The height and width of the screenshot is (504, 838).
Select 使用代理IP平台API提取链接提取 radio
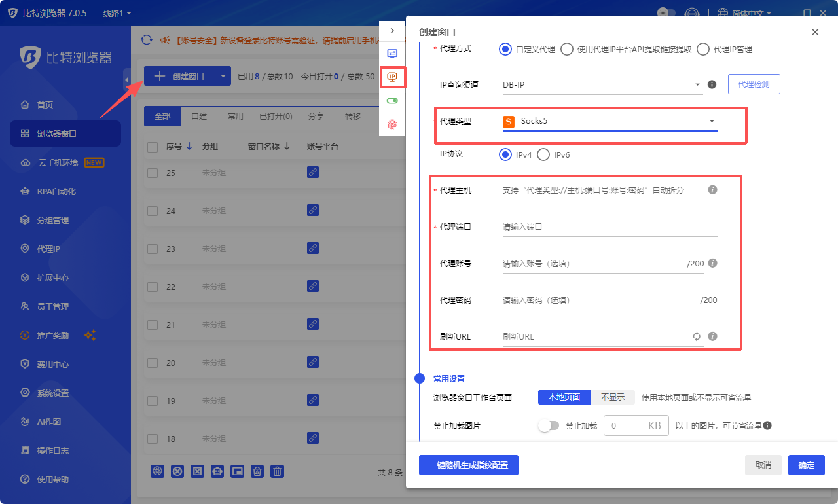pos(567,49)
